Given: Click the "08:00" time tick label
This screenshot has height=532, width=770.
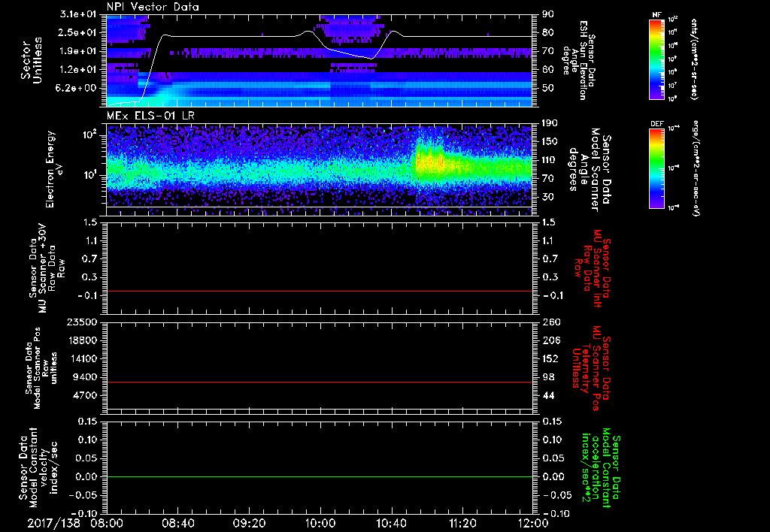Looking at the screenshot, I should click(107, 523).
